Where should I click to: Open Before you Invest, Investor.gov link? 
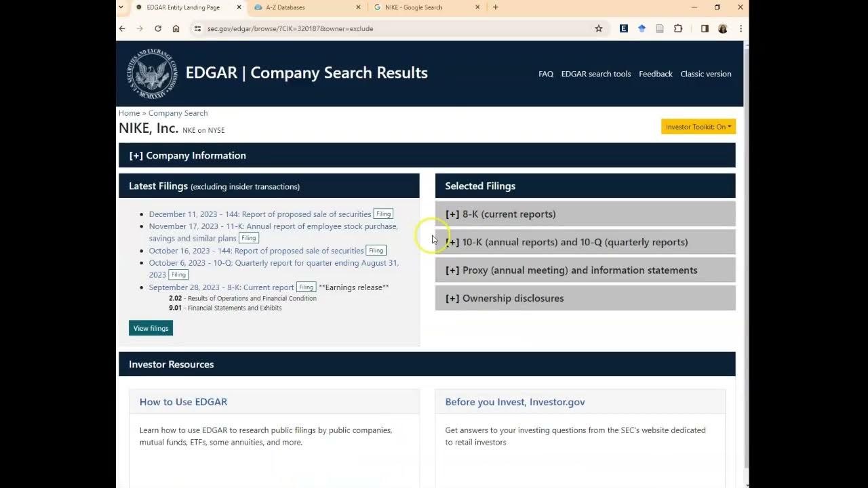tap(515, 402)
